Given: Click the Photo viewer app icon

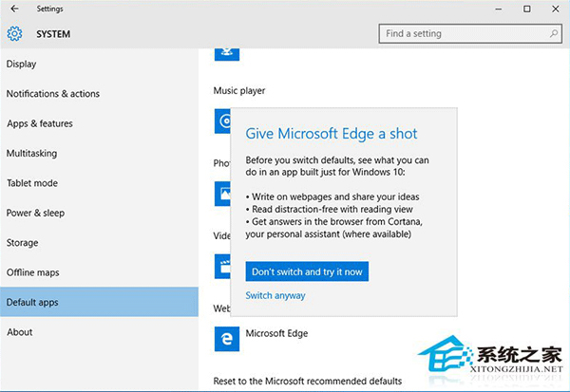Looking at the screenshot, I should (222, 194).
